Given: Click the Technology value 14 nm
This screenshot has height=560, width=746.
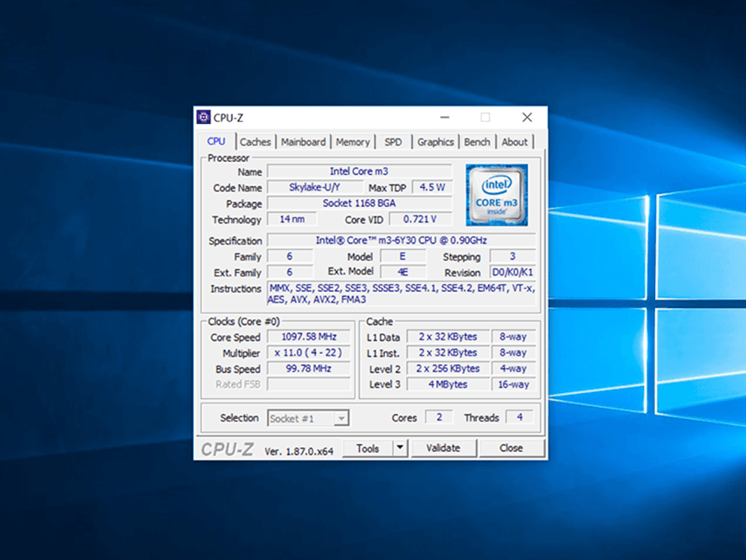Looking at the screenshot, I should [x=292, y=219].
